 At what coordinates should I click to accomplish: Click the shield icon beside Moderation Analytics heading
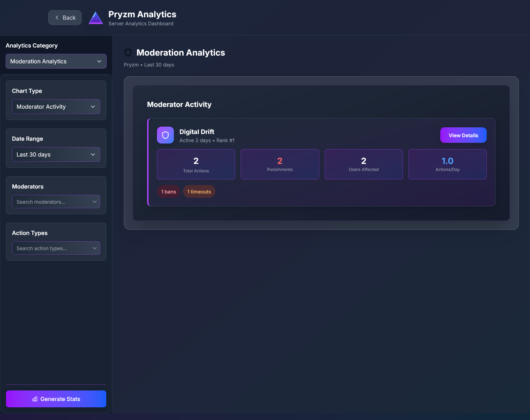pos(128,52)
